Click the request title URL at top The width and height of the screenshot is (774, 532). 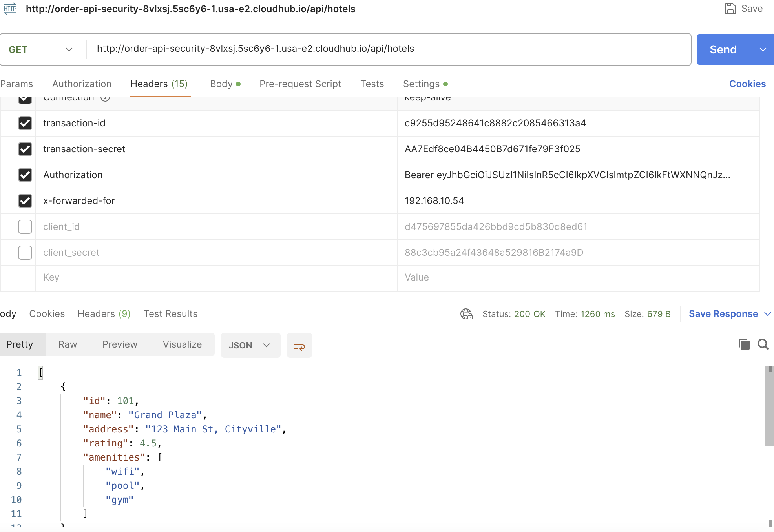coord(191,9)
